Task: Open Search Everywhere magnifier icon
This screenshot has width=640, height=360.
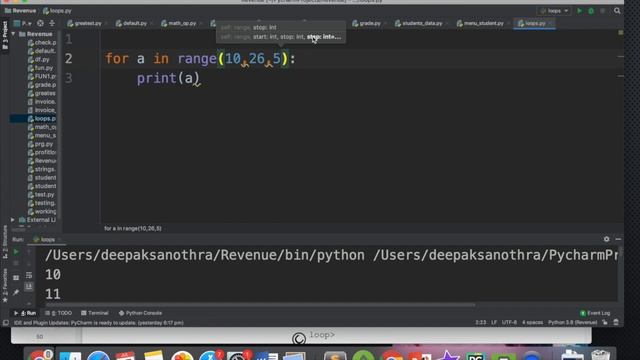Action: click(617, 11)
